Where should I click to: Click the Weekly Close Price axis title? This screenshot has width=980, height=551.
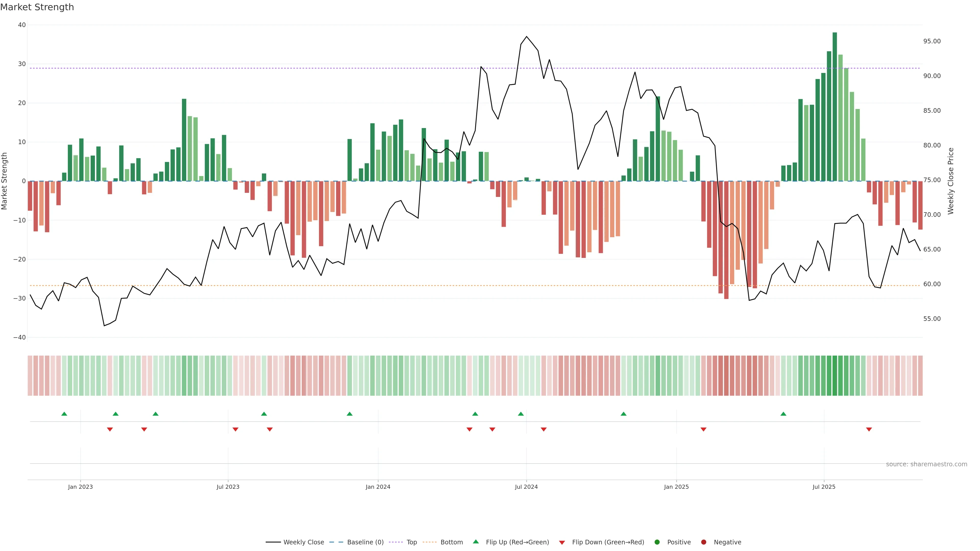tap(951, 181)
